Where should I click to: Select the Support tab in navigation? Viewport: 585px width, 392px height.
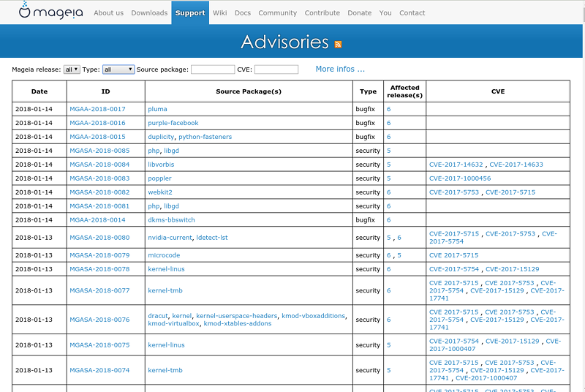click(190, 12)
